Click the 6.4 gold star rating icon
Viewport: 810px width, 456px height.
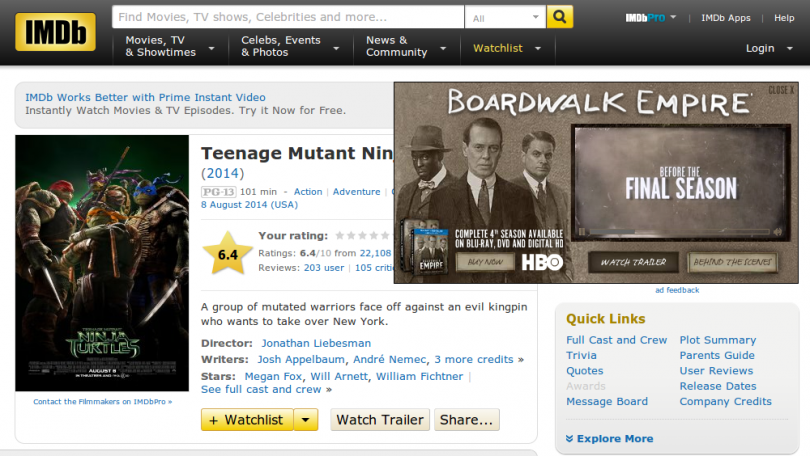click(x=227, y=254)
